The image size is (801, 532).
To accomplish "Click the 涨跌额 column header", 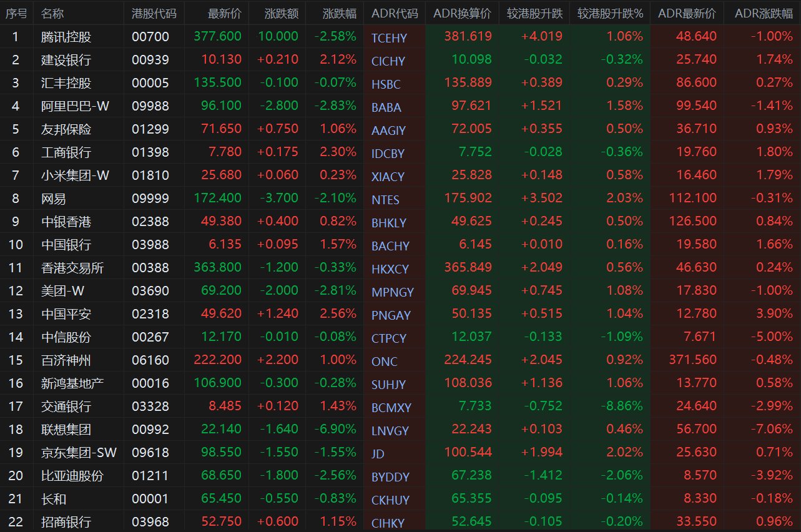I will [x=282, y=13].
